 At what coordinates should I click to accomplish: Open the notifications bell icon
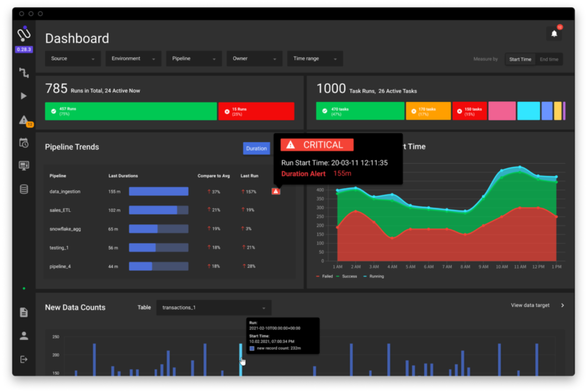(x=554, y=34)
